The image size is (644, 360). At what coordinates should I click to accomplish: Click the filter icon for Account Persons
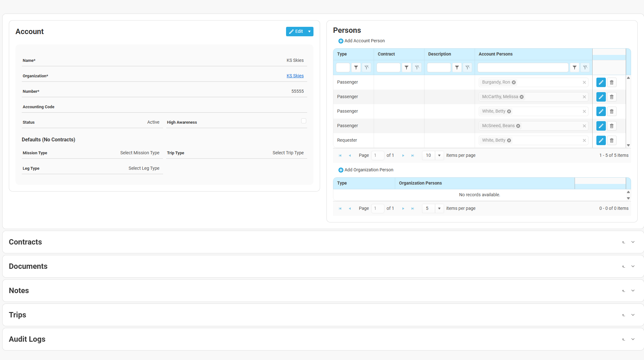click(574, 68)
